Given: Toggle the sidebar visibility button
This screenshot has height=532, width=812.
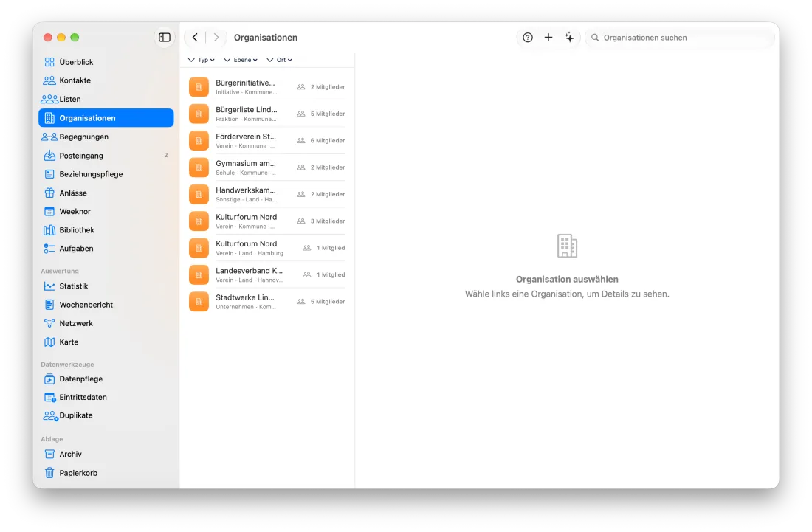Looking at the screenshot, I should coord(164,37).
